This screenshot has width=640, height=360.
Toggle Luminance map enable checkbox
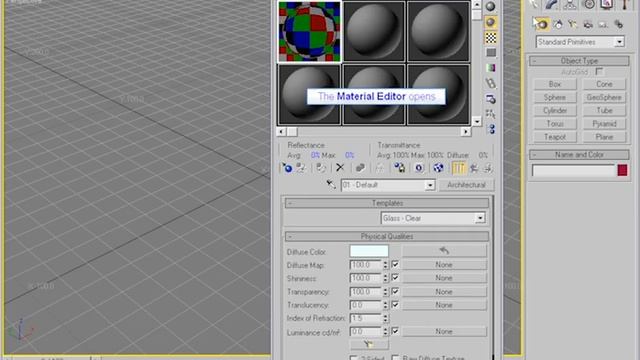pos(395,331)
